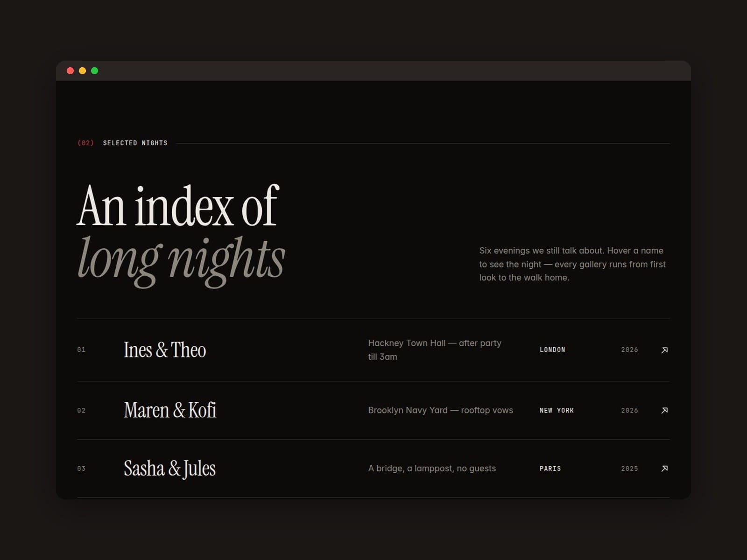Select the LONDON location label
This screenshot has width=747, height=560.
pos(552,350)
